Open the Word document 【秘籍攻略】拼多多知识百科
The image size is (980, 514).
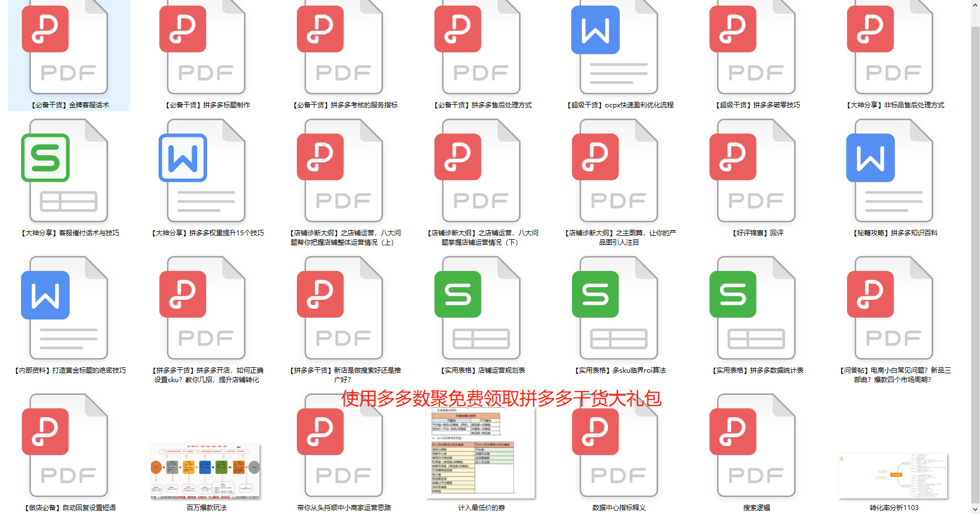(890, 172)
